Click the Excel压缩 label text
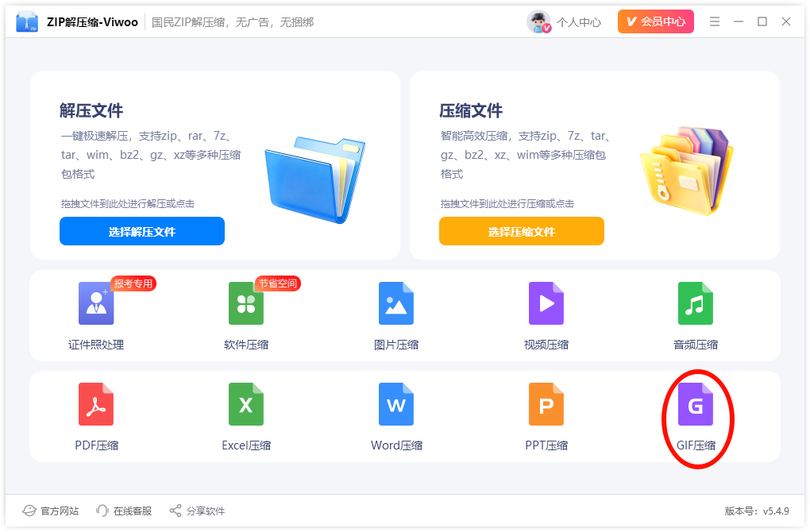The height and width of the screenshot is (532, 810). click(246, 445)
